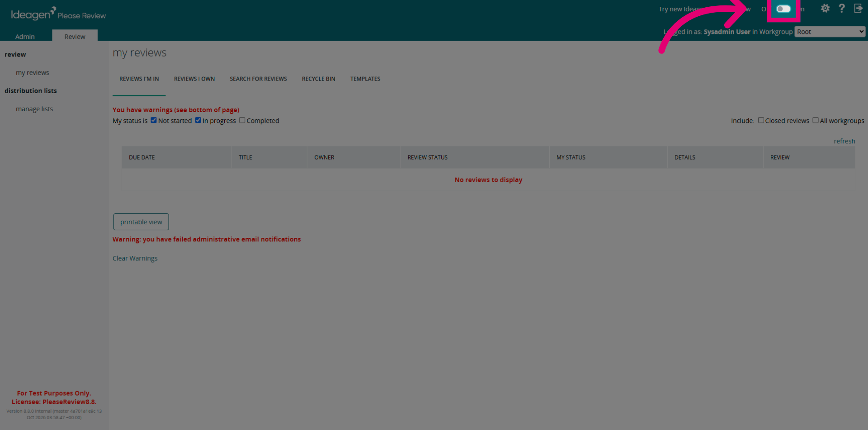
Task: Click the 'distribution lists' sidebar heading
Action: coord(31,91)
